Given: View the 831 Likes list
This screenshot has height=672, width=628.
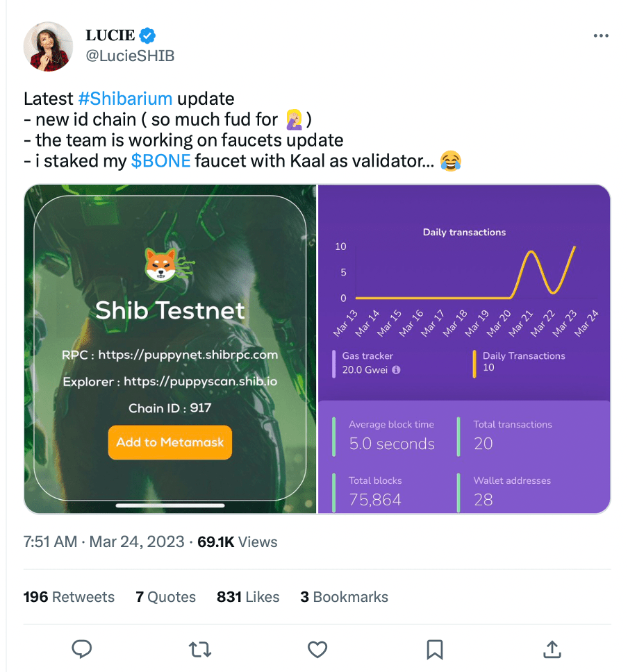Looking at the screenshot, I should (248, 597).
